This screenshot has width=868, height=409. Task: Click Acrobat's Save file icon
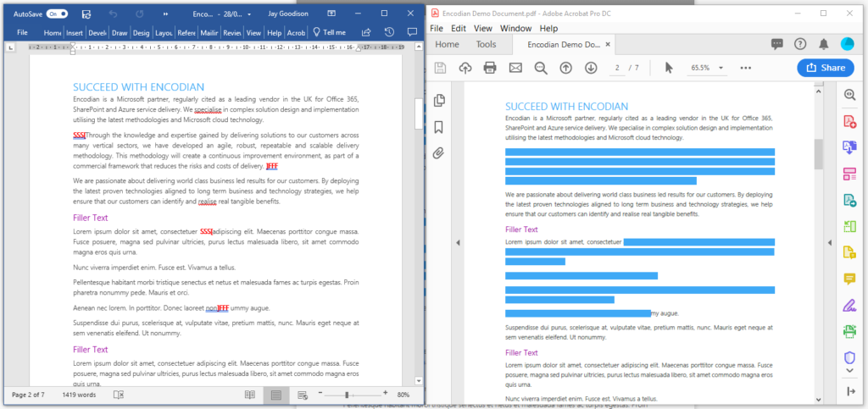(440, 68)
